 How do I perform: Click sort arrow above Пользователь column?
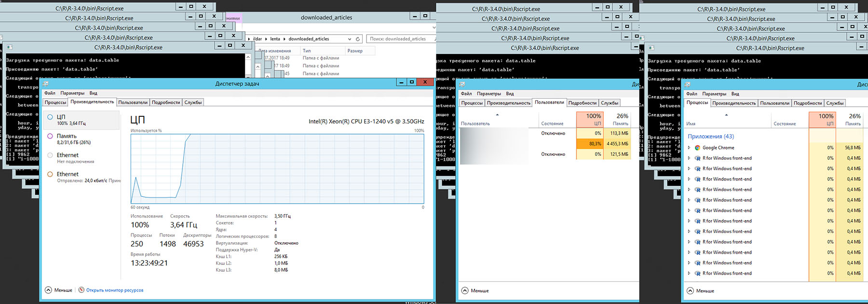click(x=497, y=115)
